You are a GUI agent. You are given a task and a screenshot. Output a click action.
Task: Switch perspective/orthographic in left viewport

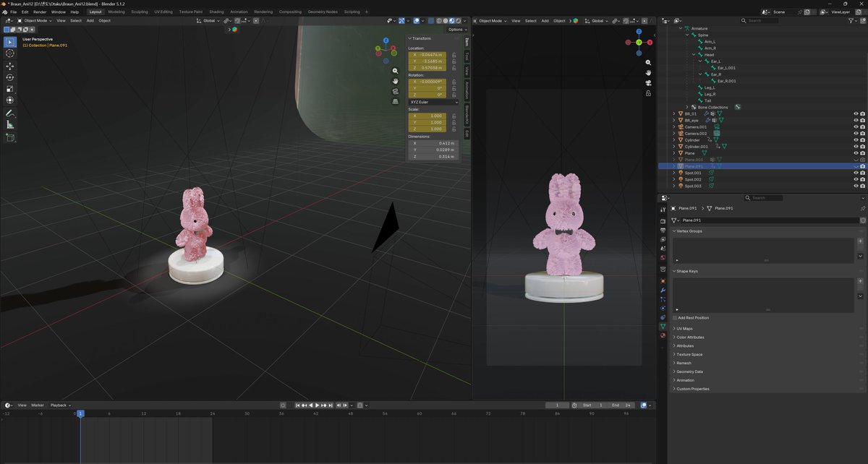396,101
